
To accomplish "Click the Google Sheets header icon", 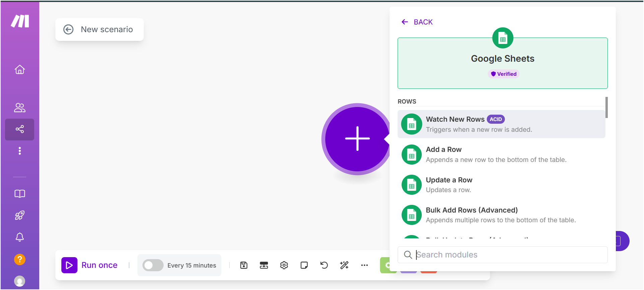I will (503, 38).
